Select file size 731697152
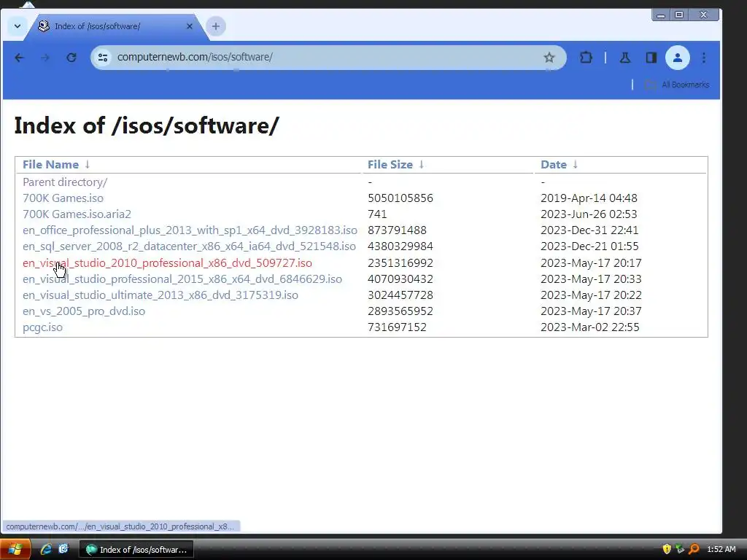Viewport: 747px width, 560px height. click(397, 327)
